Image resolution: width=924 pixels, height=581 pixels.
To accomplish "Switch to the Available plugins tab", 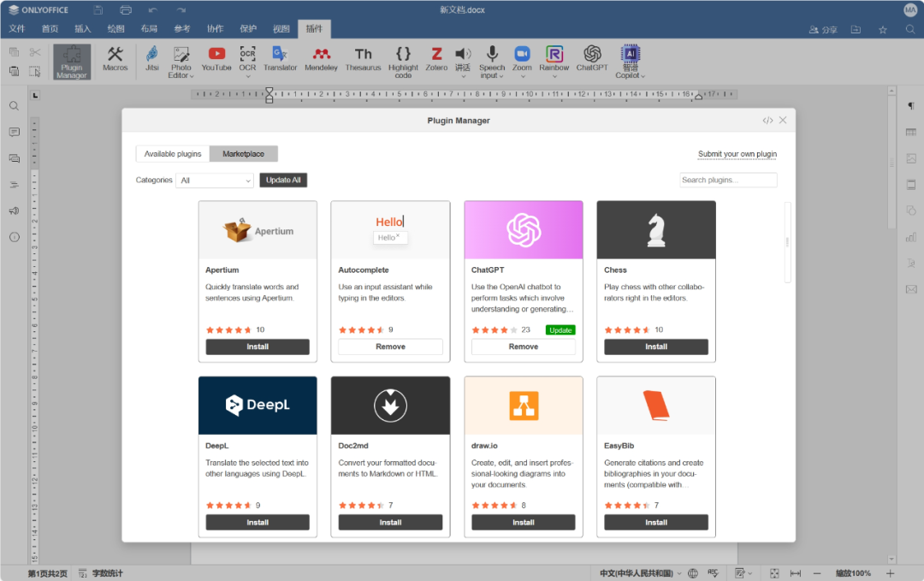I will pos(173,154).
